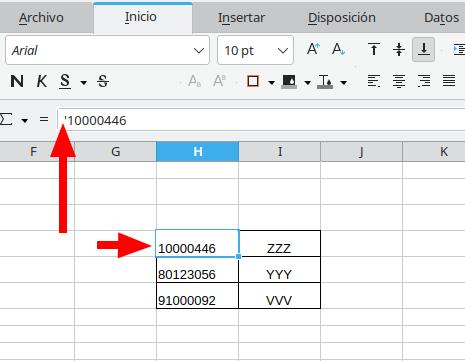
Task: Apply font color
Action: 325,81
